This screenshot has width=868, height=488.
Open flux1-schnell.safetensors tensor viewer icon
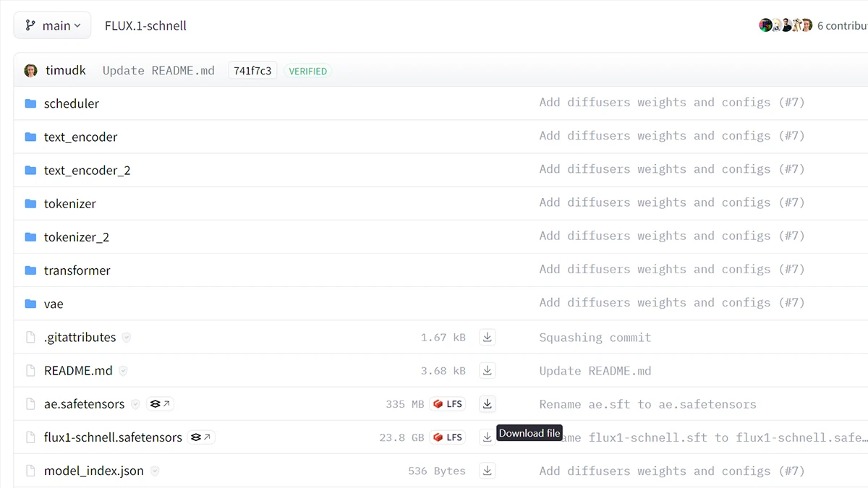click(x=202, y=437)
